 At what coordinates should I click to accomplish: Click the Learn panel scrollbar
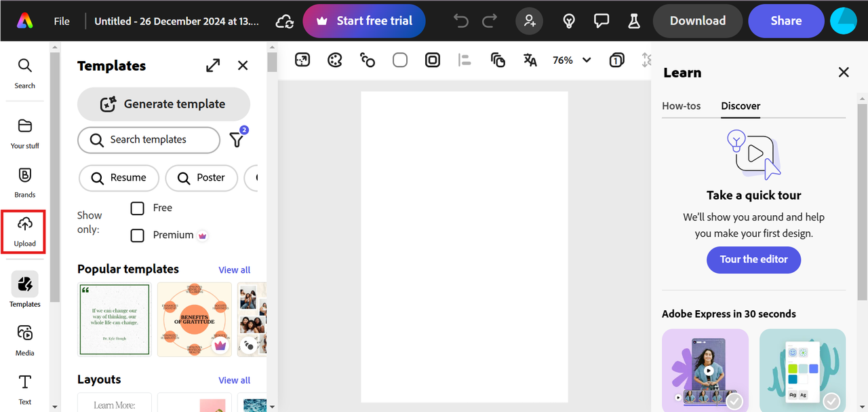pos(863,202)
